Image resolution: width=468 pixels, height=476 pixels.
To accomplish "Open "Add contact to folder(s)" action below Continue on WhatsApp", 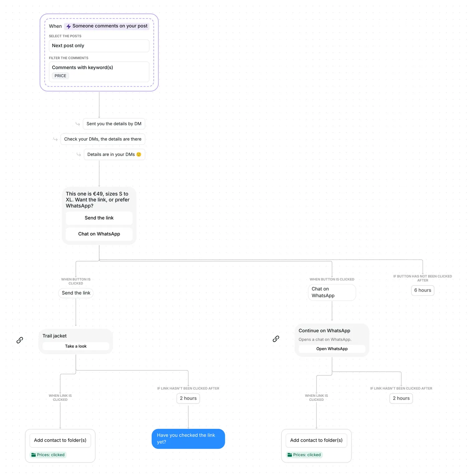I will click(x=316, y=440).
